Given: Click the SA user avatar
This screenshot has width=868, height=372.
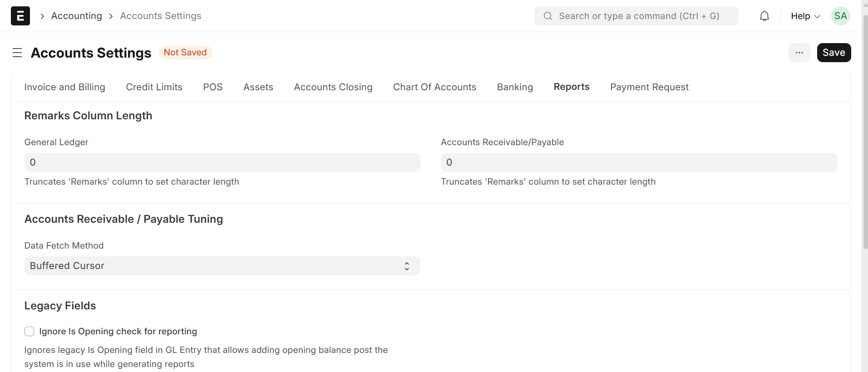Looking at the screenshot, I should [840, 16].
